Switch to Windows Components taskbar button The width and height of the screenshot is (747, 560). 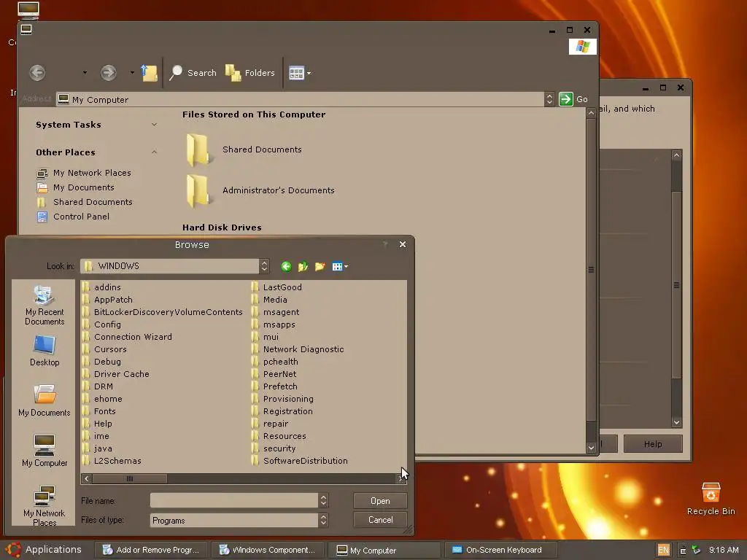pos(267,550)
